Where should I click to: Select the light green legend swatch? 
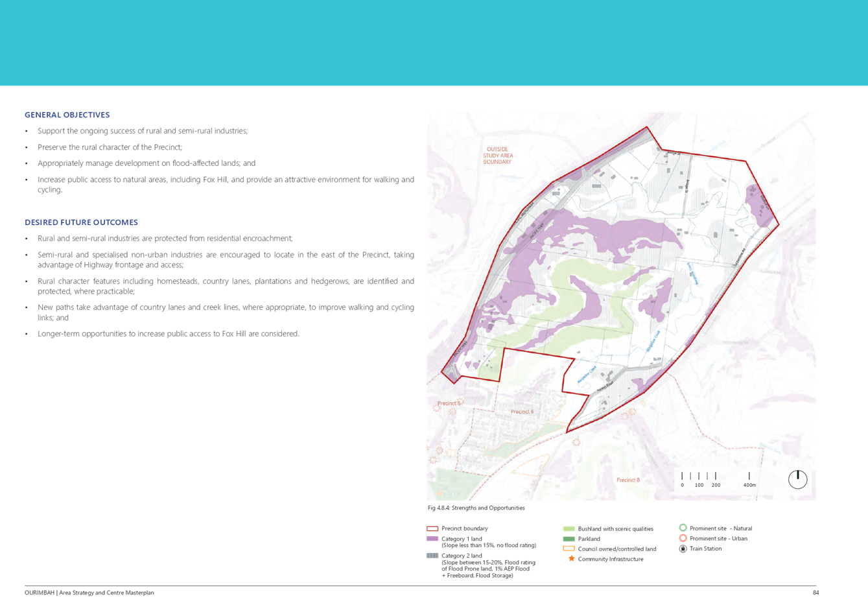[x=569, y=529]
